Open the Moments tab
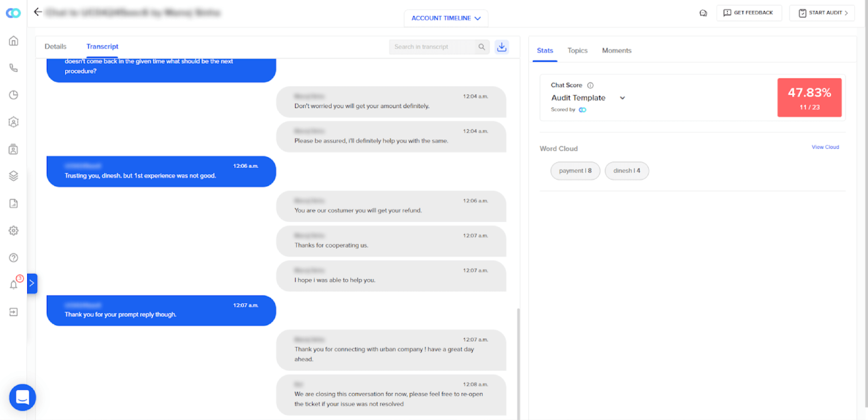Screen dimensions: 868x420 [616, 51]
